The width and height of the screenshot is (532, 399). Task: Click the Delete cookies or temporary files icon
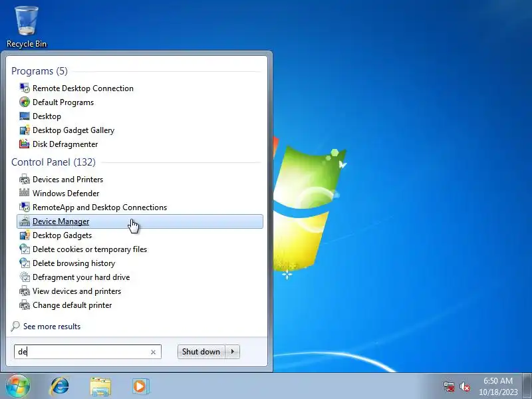tap(25, 249)
